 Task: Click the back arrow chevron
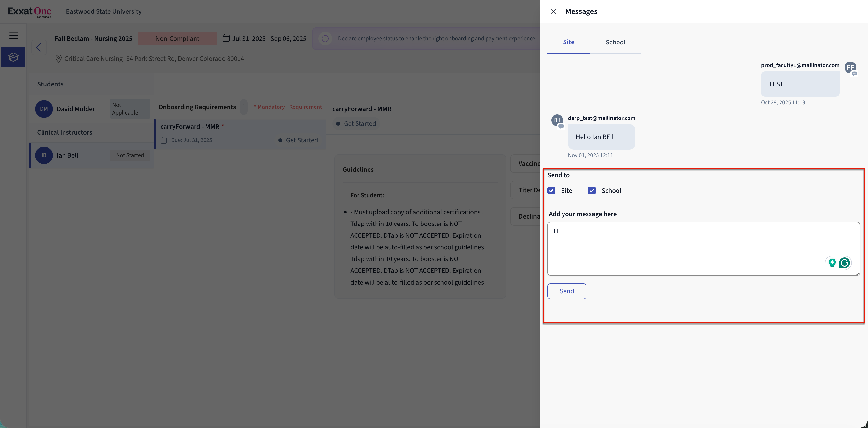coord(39,47)
